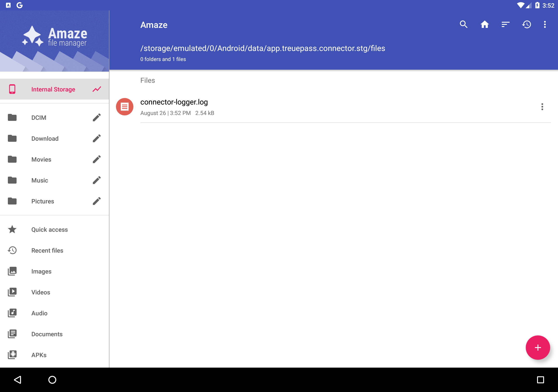Select the connector-logger.log file icon
This screenshot has width=558, height=392.
click(x=124, y=106)
